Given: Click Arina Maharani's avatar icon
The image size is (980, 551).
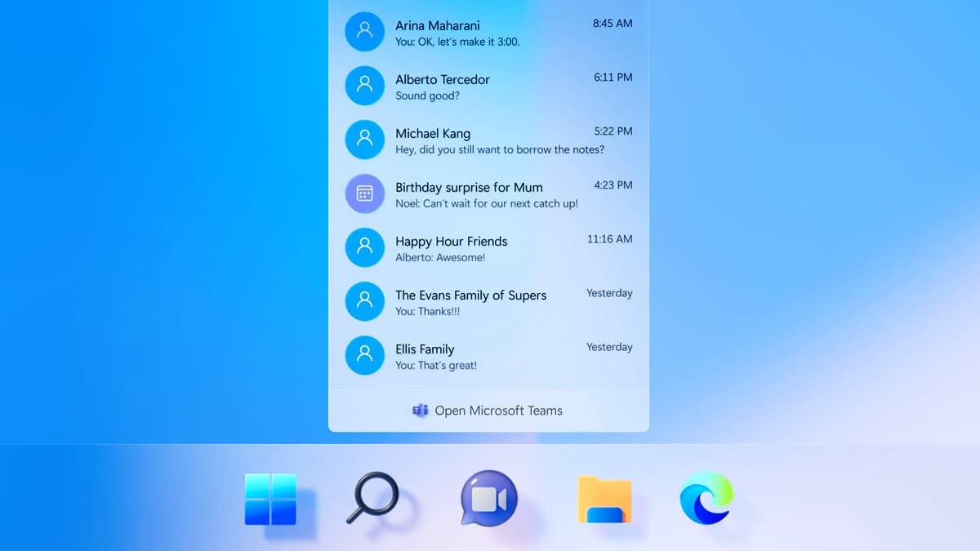Looking at the screenshot, I should (365, 32).
